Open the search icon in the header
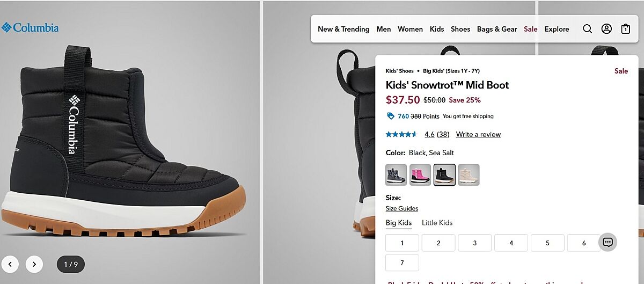 pyautogui.click(x=587, y=29)
